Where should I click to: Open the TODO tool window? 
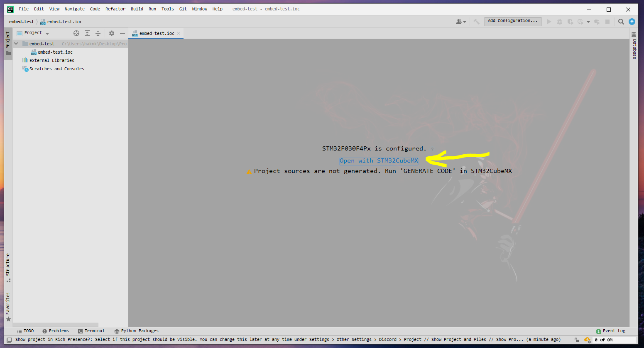point(25,331)
